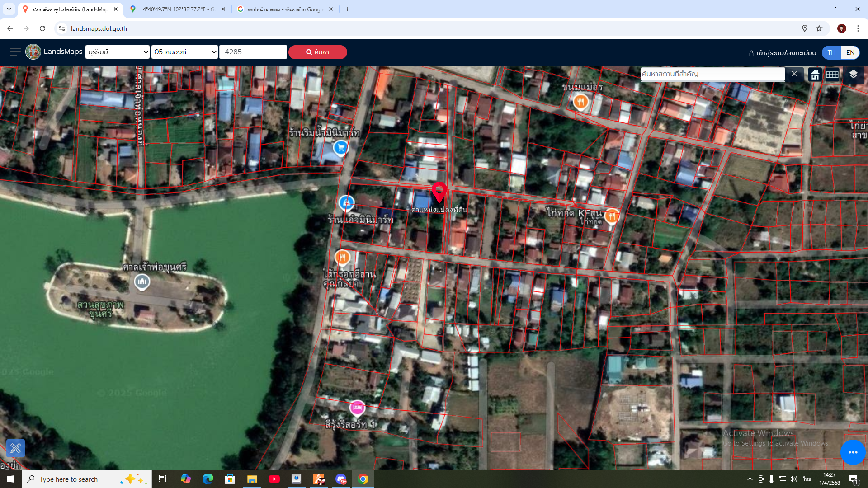Focus the parcel number field 4285
This screenshot has height=488, width=868.
coord(253,52)
